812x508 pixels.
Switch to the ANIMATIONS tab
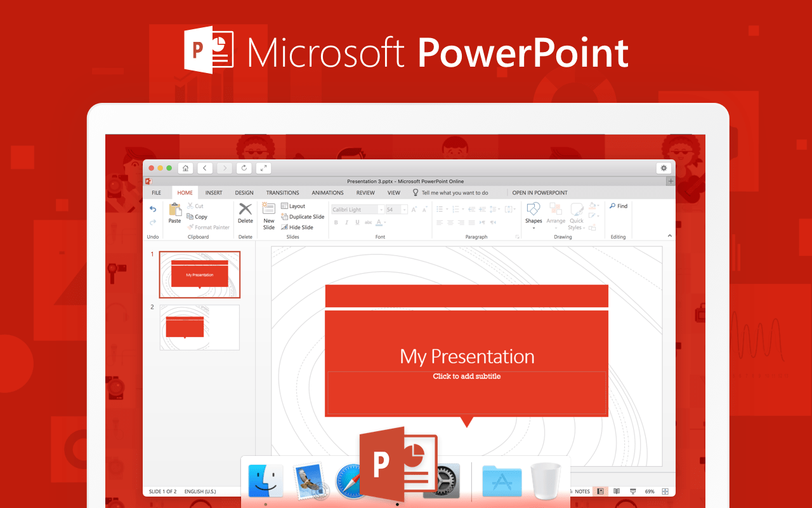pos(327,192)
